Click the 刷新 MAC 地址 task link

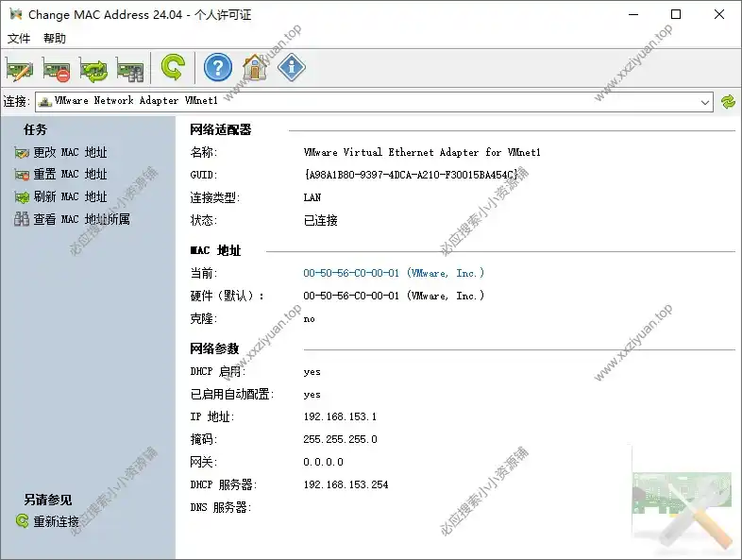[70, 197]
